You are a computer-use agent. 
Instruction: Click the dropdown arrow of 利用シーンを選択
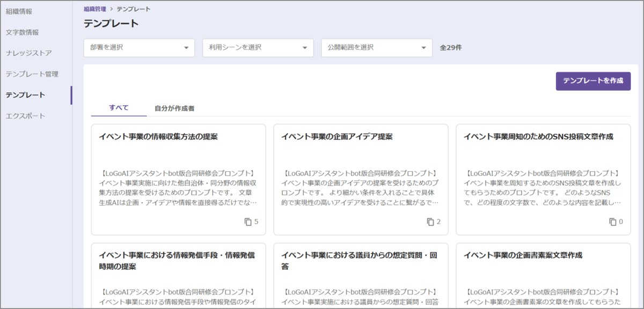[305, 48]
